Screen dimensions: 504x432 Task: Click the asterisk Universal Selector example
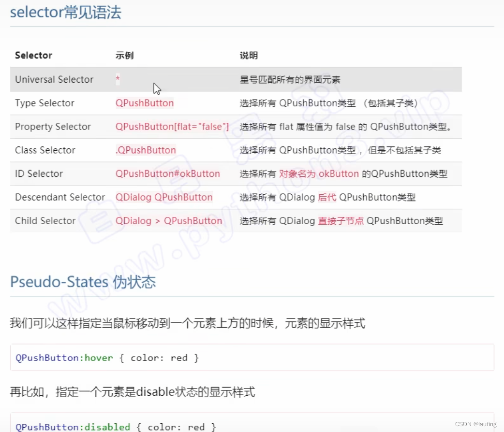click(117, 79)
